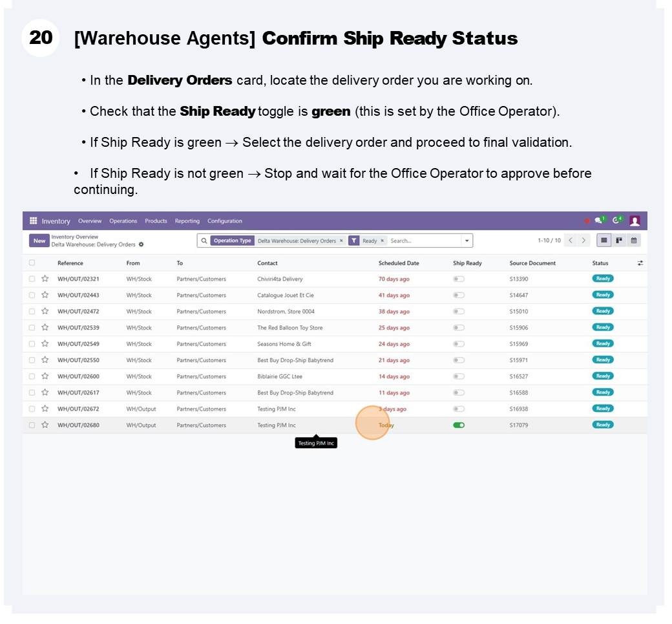The image size is (672, 624).
Task: Open the Operations menu
Action: pyautogui.click(x=123, y=221)
